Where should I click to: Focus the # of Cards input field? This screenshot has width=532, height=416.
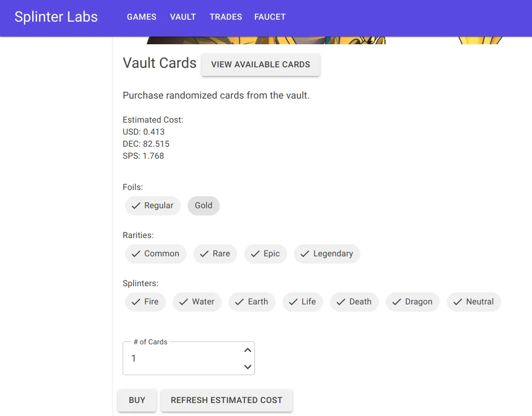pyautogui.click(x=189, y=358)
